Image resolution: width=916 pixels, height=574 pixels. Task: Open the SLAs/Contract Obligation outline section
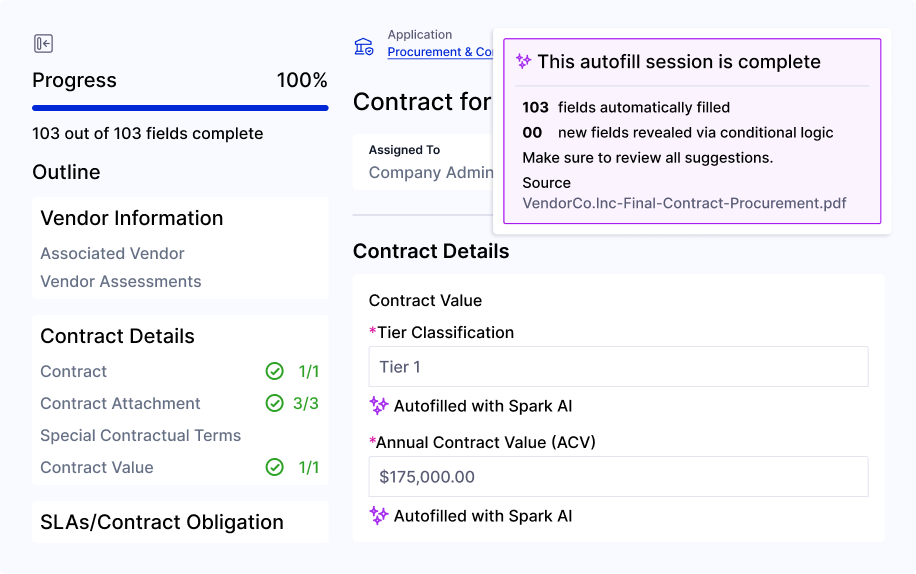coord(162,522)
